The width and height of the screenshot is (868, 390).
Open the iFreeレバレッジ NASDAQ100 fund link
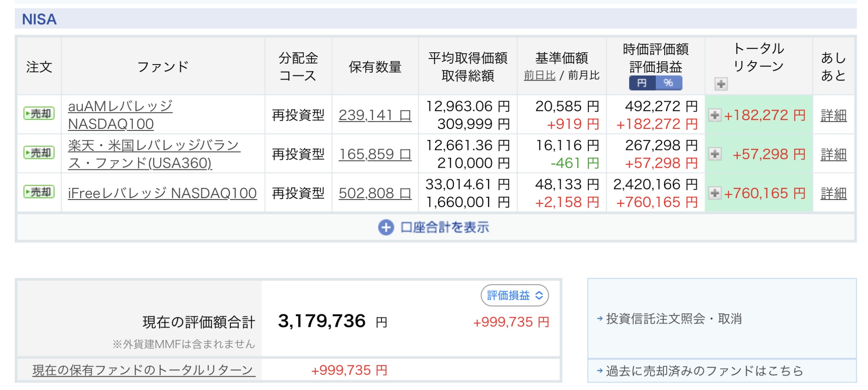click(162, 193)
